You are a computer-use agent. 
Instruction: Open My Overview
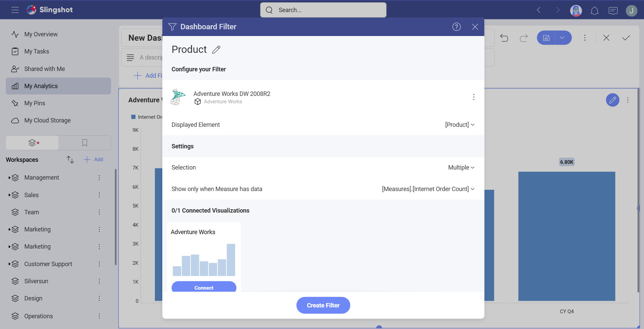(x=58, y=34)
